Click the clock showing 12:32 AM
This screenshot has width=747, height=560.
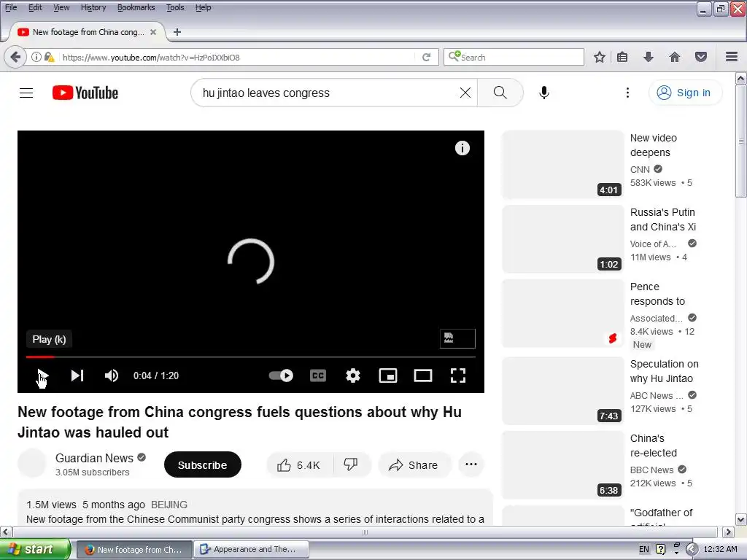coord(720,550)
